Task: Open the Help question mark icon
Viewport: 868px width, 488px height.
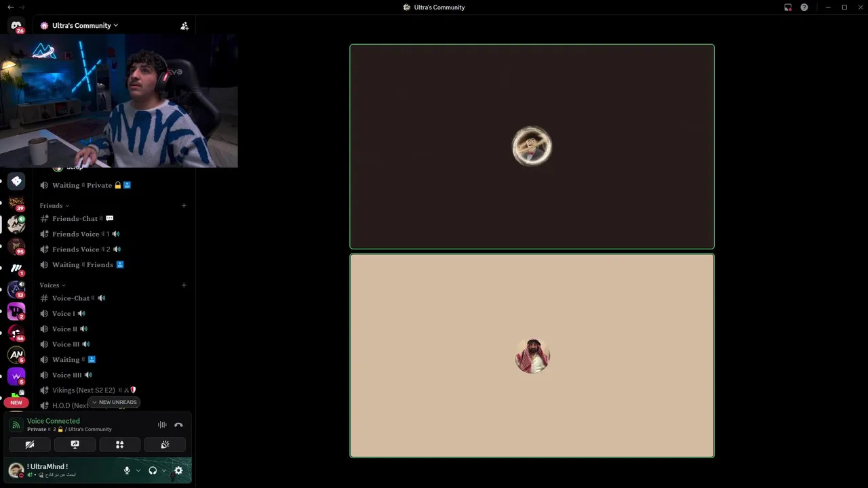Action: [x=804, y=7]
